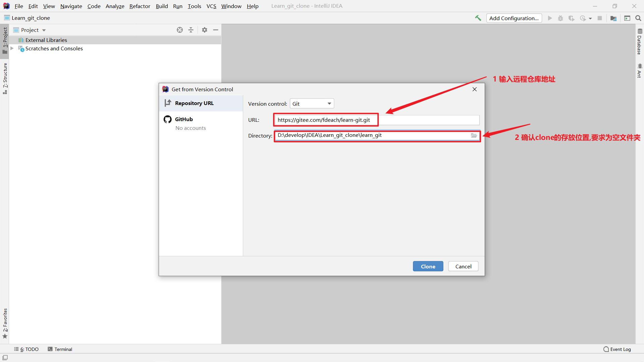
Task: Click the Debug bug icon in toolbar
Action: click(x=560, y=18)
